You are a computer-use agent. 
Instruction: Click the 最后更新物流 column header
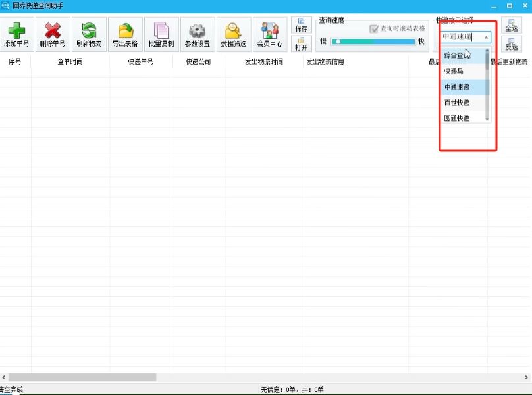tap(510, 62)
